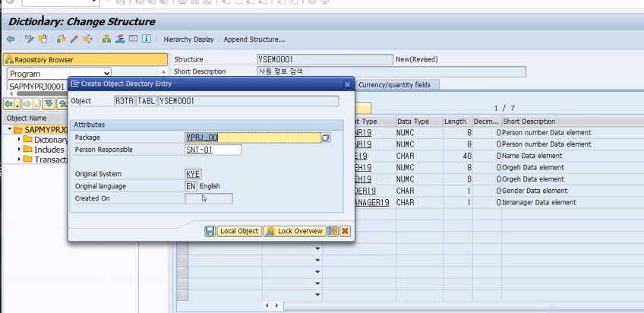Click the CHAR data type with length 40
Screen dimensions: 644x313
pyautogui.click(x=419, y=156)
